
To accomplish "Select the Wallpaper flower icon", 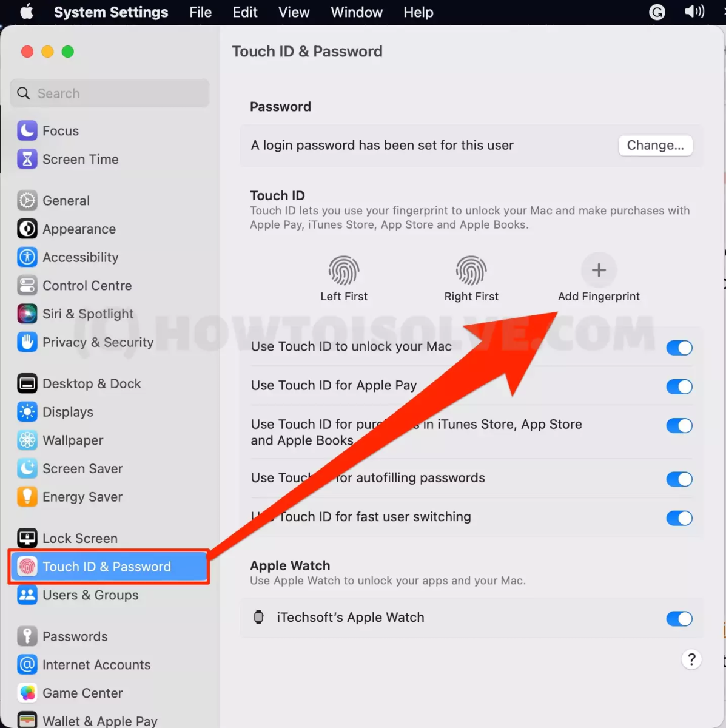I will tap(27, 440).
